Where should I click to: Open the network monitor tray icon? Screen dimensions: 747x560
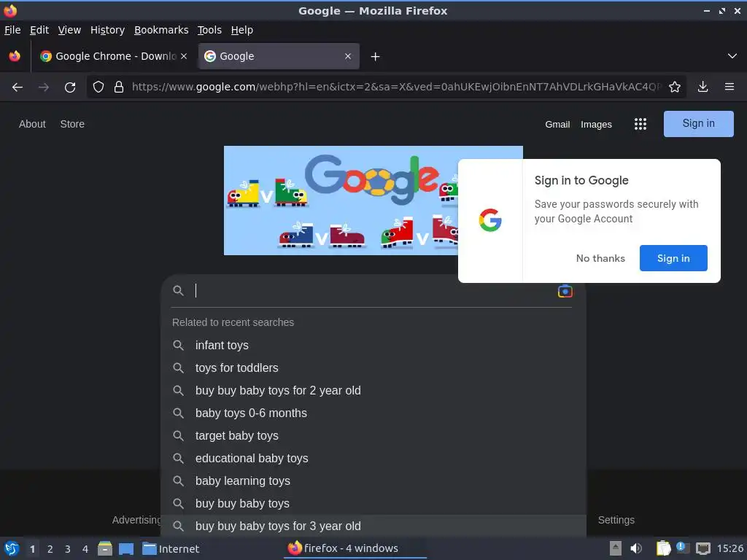703,548
